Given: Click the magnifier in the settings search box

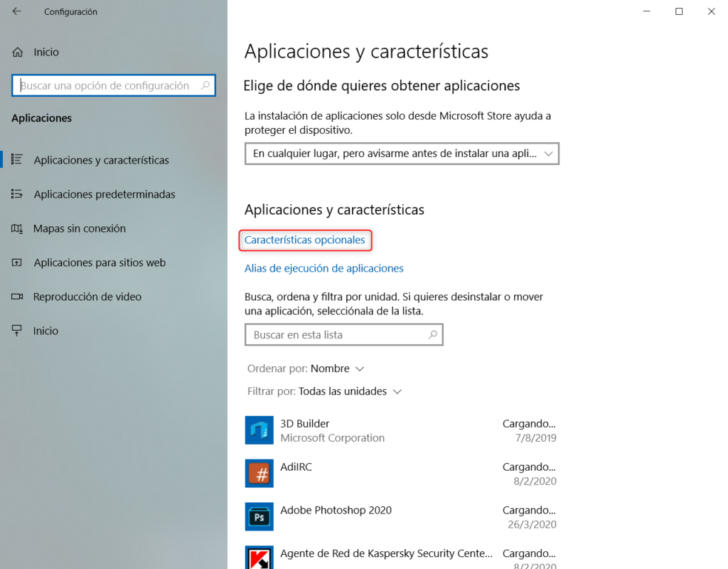Looking at the screenshot, I should tap(205, 85).
